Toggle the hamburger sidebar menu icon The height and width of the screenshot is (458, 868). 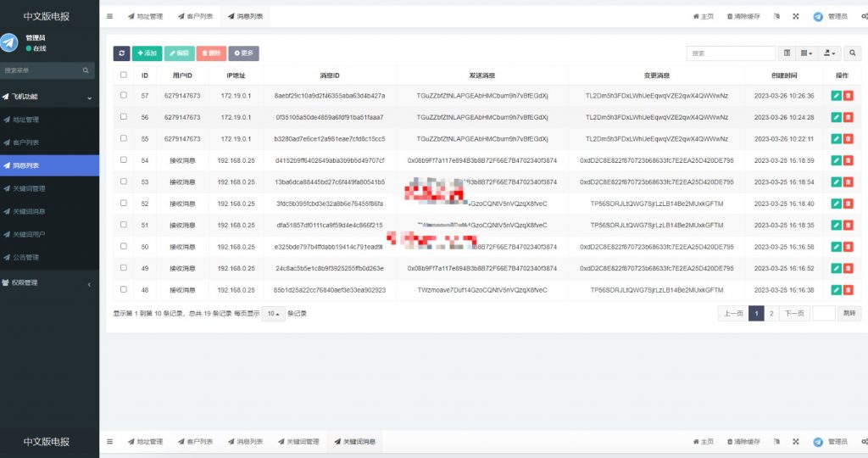pyautogui.click(x=109, y=16)
